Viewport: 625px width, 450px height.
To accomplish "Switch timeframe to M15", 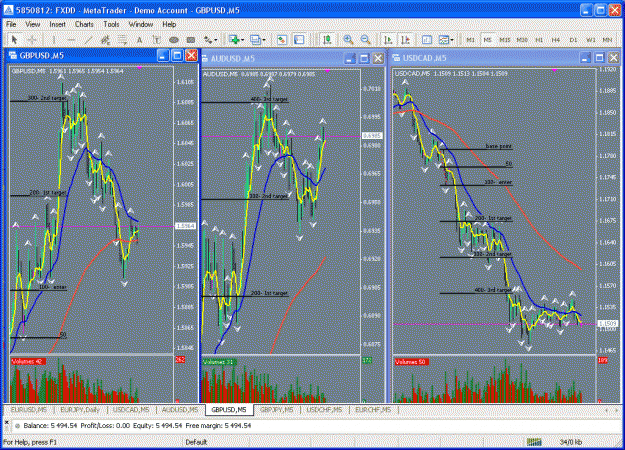I will click(x=505, y=40).
